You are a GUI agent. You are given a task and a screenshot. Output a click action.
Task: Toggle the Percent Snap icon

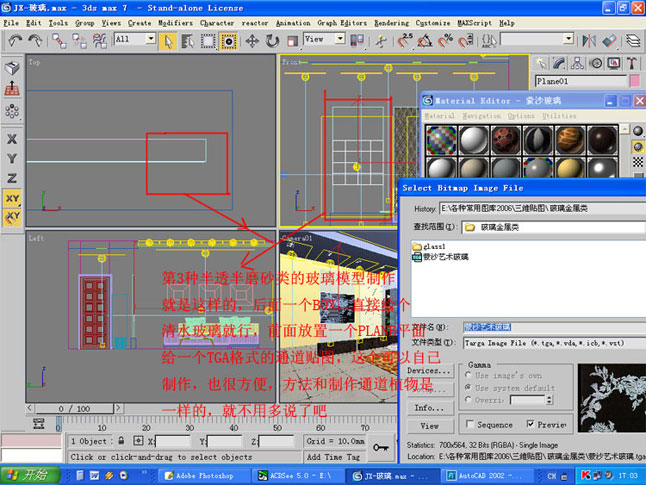click(445, 41)
